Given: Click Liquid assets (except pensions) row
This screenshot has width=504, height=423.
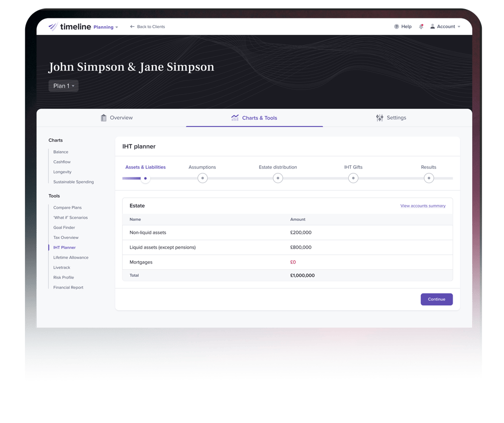Looking at the screenshot, I should pos(287,247).
